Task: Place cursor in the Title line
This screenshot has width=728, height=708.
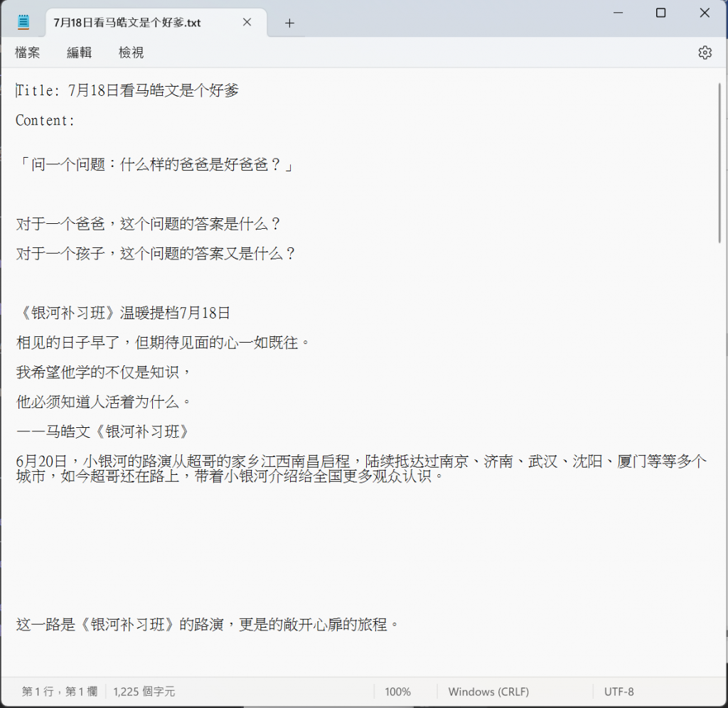Action: tap(128, 90)
